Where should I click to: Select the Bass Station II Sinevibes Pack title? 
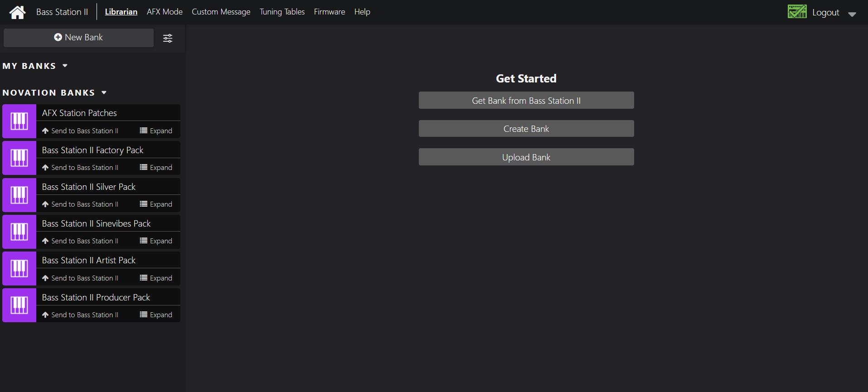(96, 223)
